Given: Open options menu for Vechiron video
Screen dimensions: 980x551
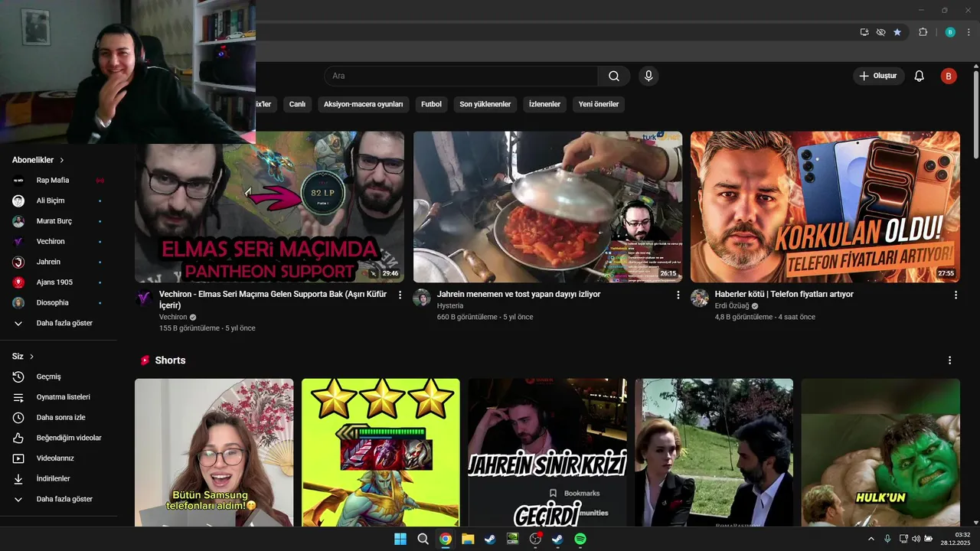Looking at the screenshot, I should click(400, 295).
